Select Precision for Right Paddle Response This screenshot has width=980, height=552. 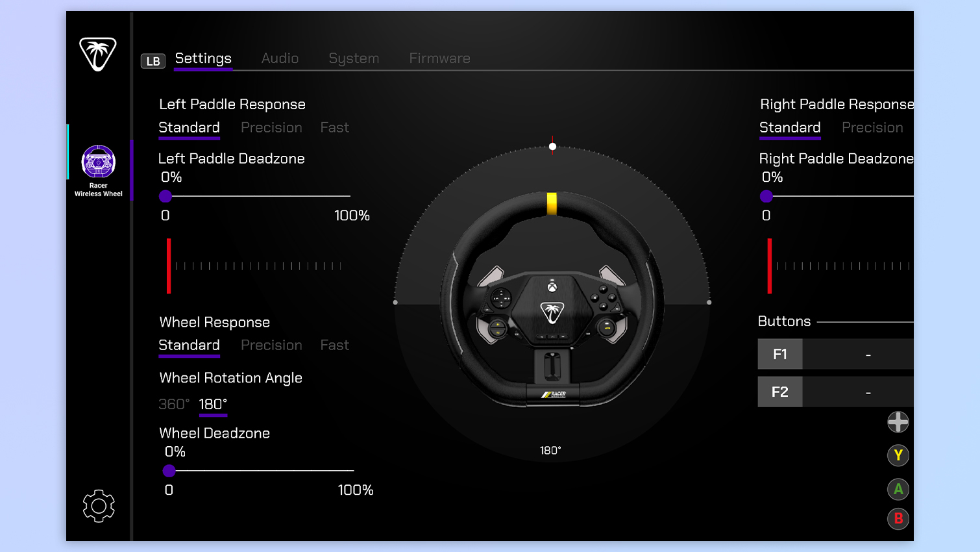tap(872, 127)
